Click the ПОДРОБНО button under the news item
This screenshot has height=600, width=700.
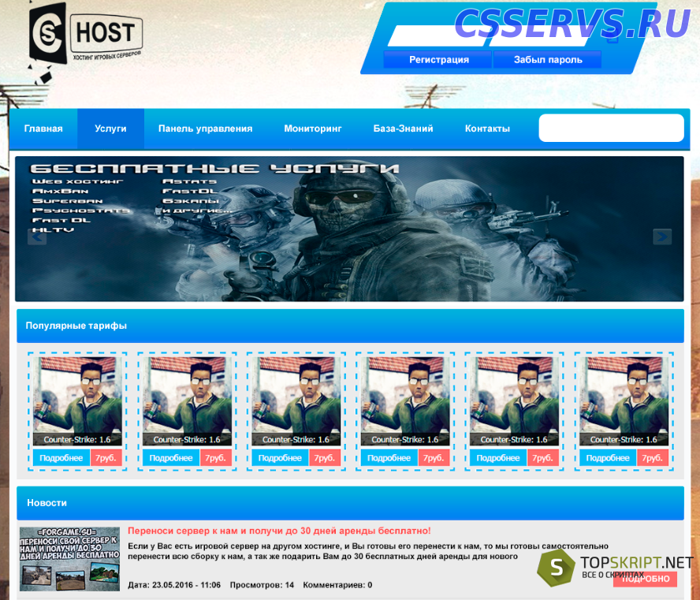645,579
